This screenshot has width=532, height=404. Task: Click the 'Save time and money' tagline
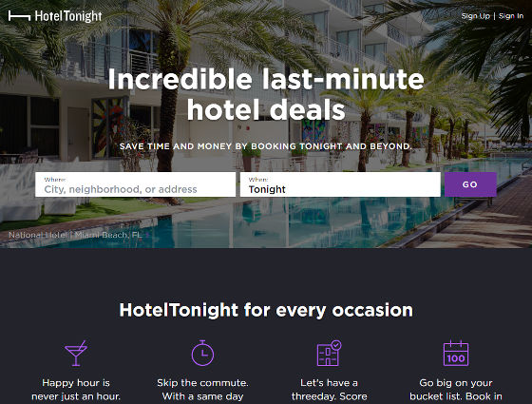click(x=266, y=146)
